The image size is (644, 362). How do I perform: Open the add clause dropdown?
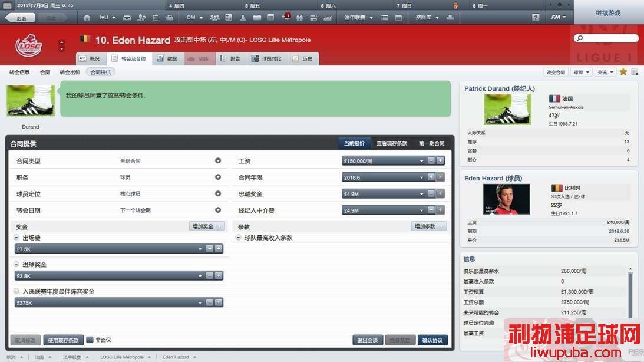(x=429, y=226)
